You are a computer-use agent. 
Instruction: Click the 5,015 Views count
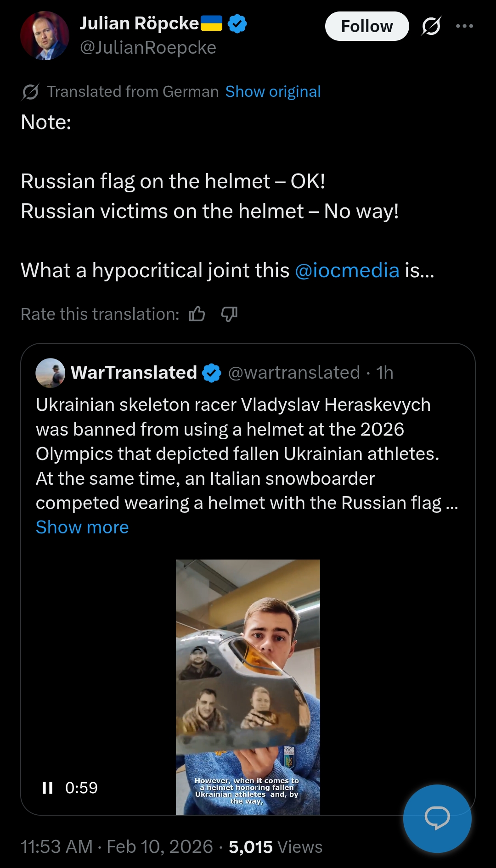click(275, 847)
